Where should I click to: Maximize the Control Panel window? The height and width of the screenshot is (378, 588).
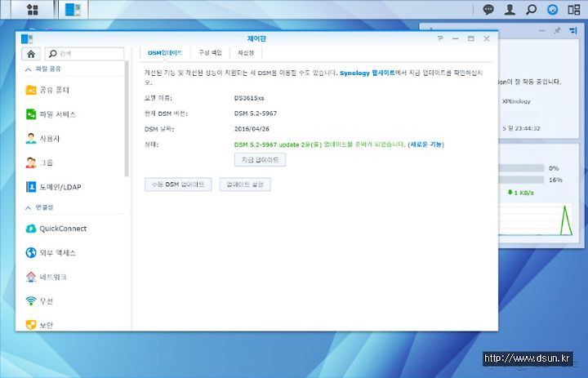click(x=470, y=38)
